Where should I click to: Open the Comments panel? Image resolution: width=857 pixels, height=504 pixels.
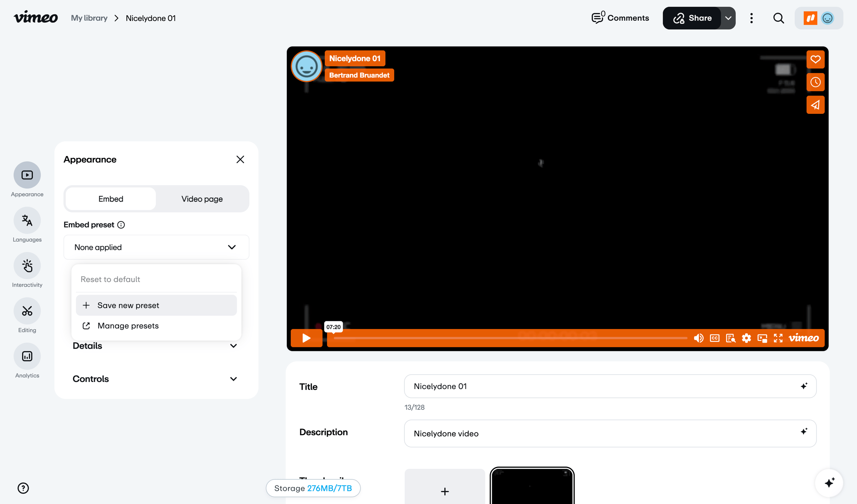pos(620,18)
